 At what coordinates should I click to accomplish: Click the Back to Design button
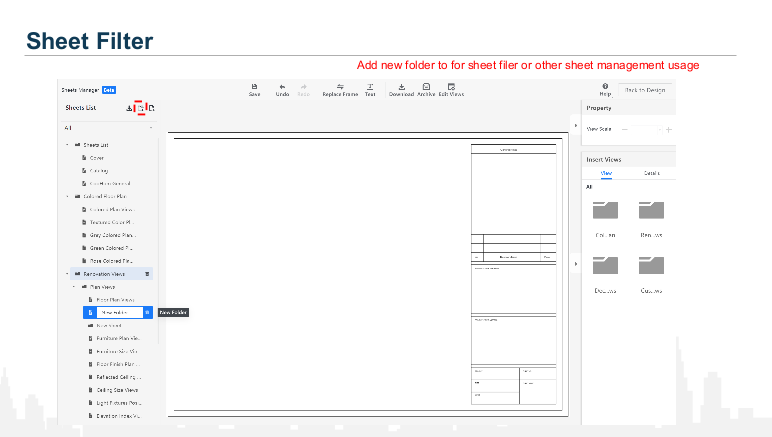645,90
